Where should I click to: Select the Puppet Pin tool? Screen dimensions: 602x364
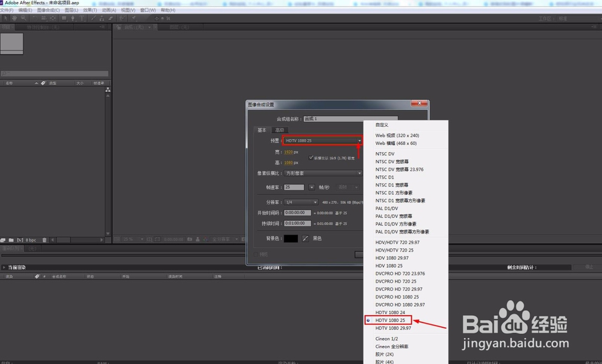click(134, 18)
